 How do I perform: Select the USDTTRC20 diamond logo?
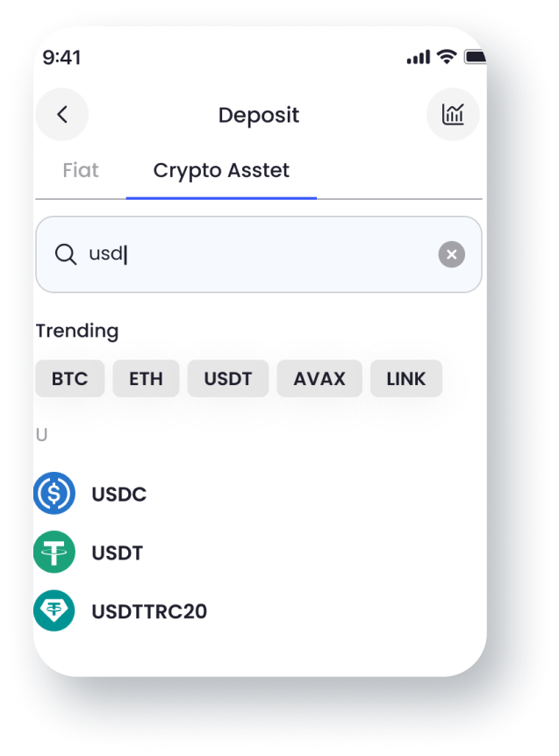coord(54,611)
